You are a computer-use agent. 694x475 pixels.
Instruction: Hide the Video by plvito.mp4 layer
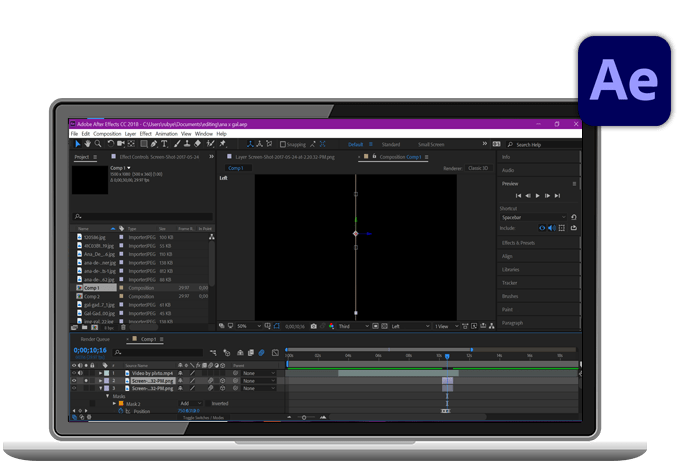[74, 373]
